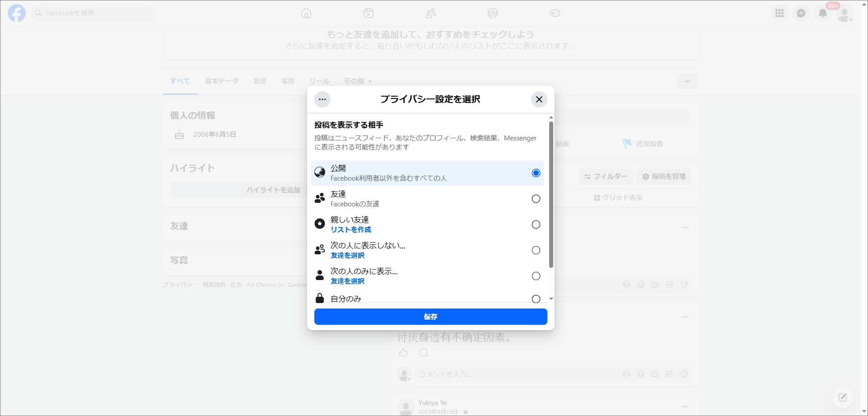Select the 親しい友達 radio button

(536, 224)
